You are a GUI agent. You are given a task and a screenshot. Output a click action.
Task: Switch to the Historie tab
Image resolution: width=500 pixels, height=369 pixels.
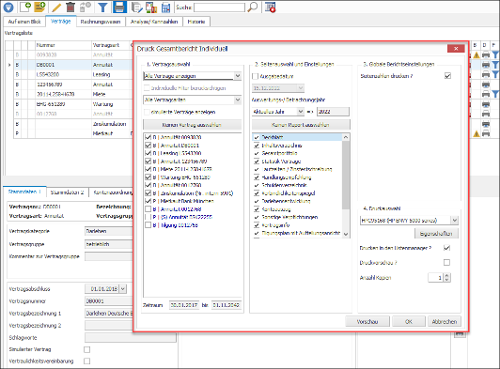pos(196,22)
